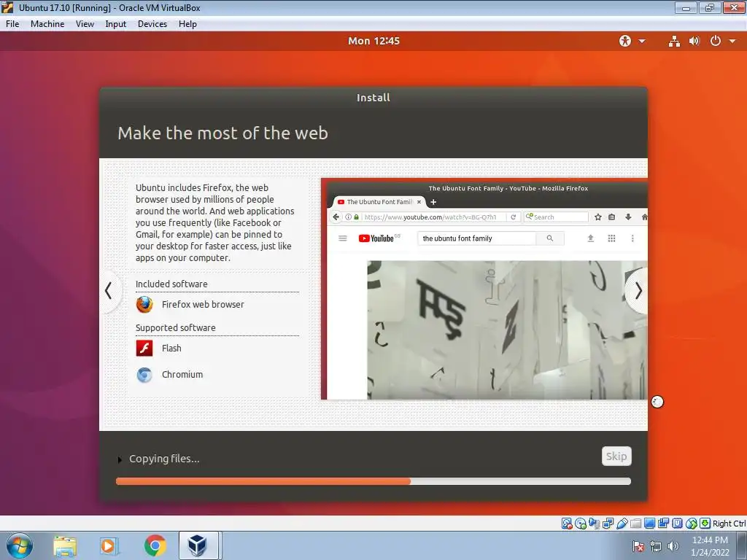This screenshot has height=560, width=747.
Task: Click the YouTube video thumbnail
Action: (507, 330)
